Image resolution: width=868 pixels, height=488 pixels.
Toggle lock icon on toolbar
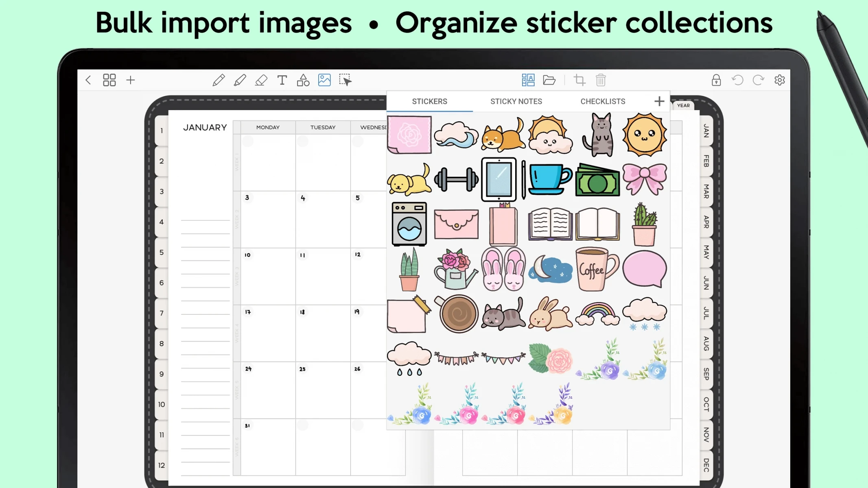(x=716, y=80)
